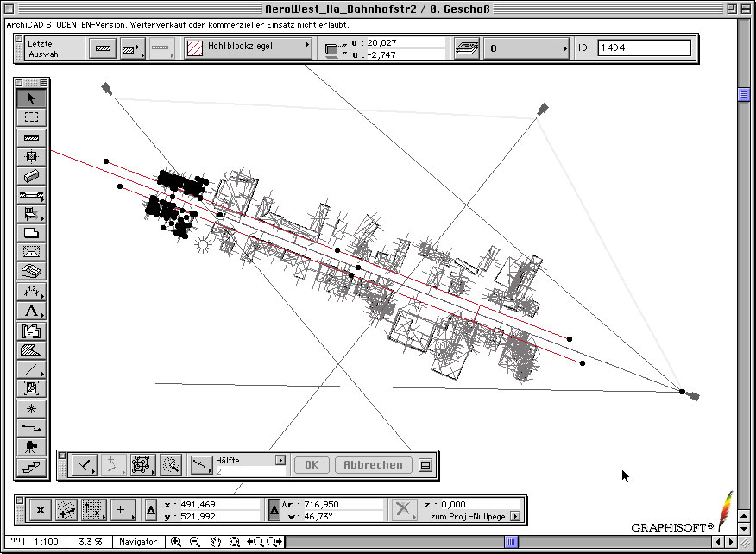Toggle the grid snap button in coordinate bar
The height and width of the screenshot is (554, 756).
point(92,510)
